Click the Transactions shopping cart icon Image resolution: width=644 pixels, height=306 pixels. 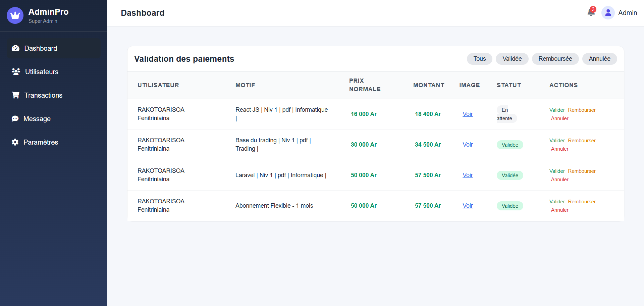pyautogui.click(x=15, y=95)
